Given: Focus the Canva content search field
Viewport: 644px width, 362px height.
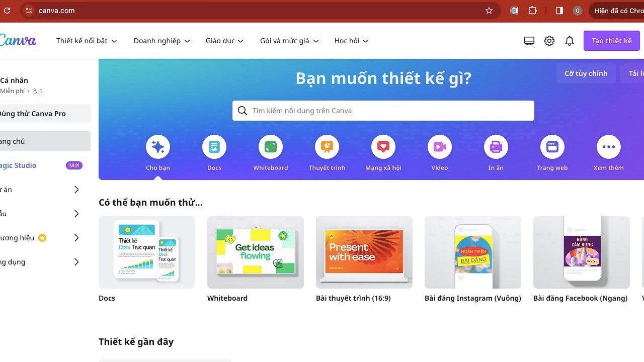Looking at the screenshot, I should (x=383, y=111).
